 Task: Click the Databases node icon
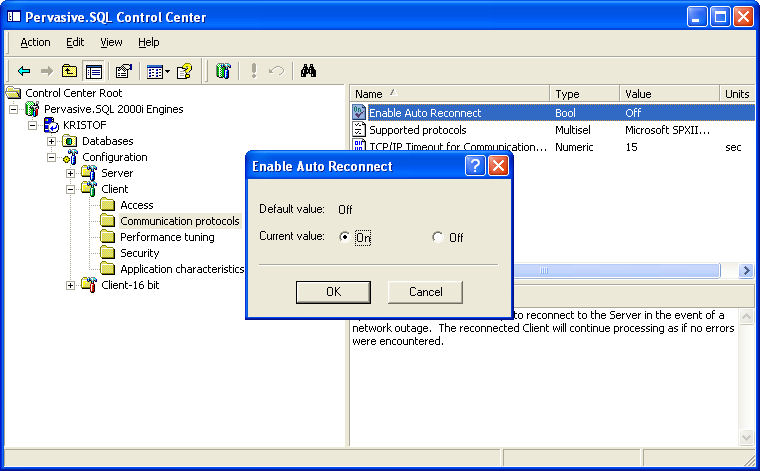point(70,141)
